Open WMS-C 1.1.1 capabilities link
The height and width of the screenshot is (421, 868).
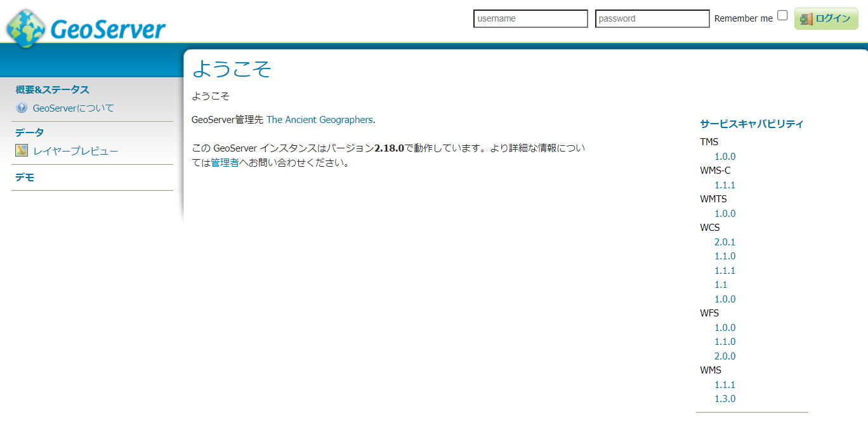click(725, 185)
